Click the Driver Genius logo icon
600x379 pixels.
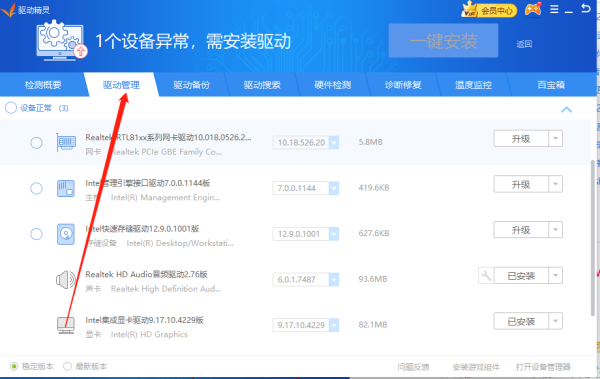(8, 10)
